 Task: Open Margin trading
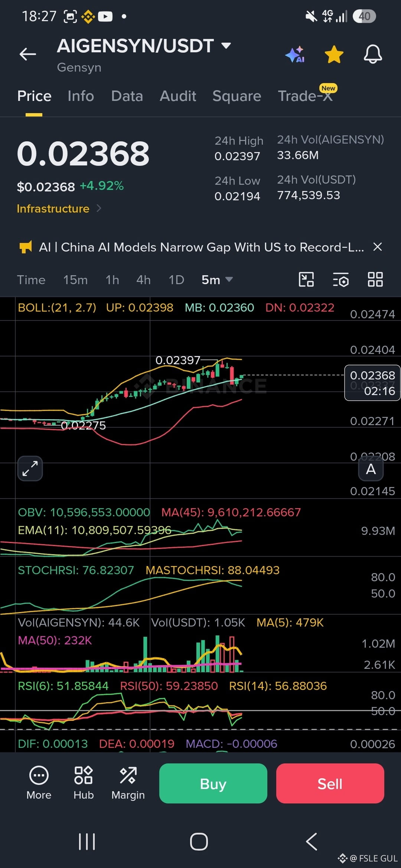(128, 783)
